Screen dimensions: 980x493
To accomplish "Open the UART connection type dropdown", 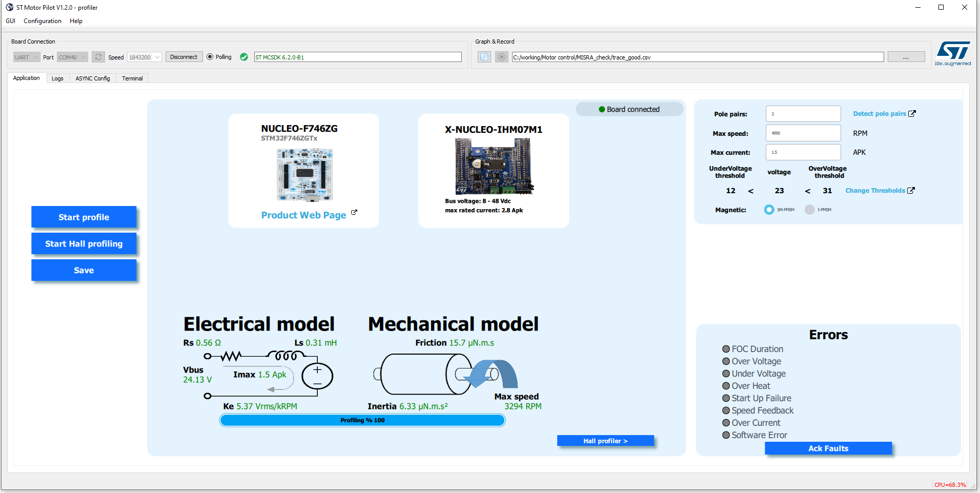I will [27, 57].
